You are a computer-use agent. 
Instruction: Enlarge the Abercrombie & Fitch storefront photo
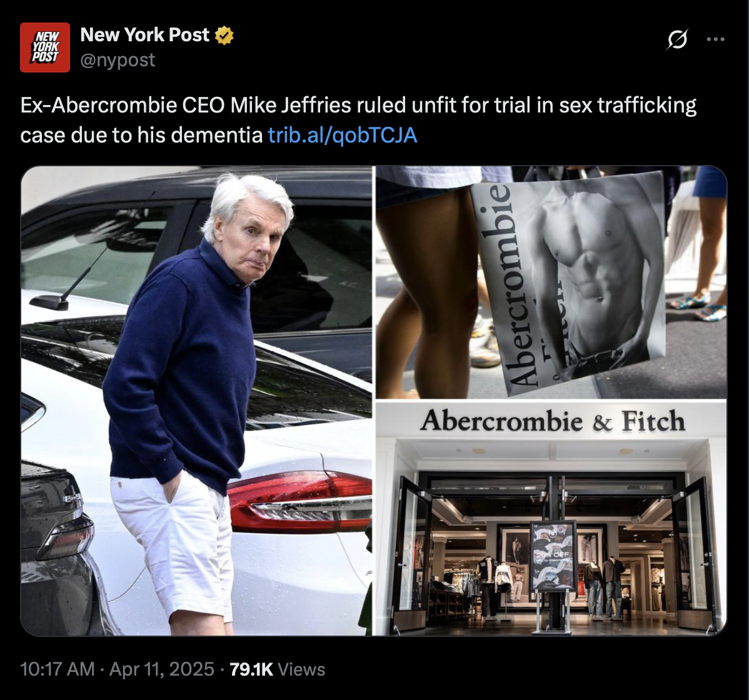coord(551,519)
